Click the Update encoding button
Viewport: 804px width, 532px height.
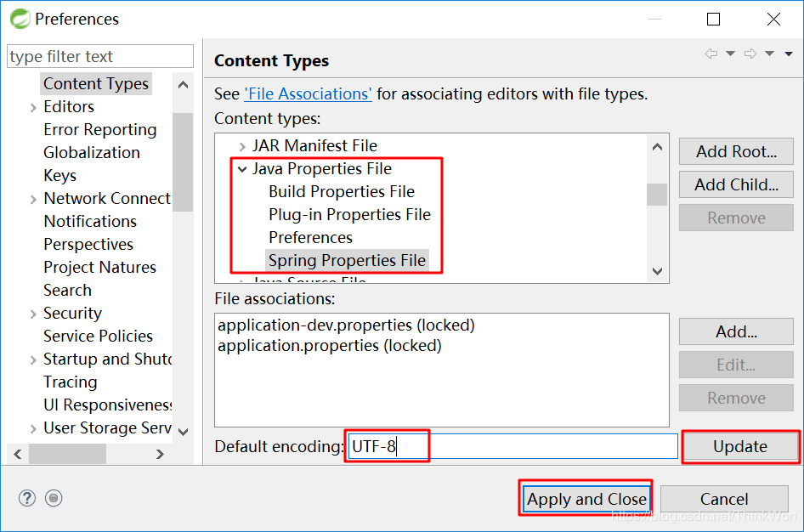(740, 446)
